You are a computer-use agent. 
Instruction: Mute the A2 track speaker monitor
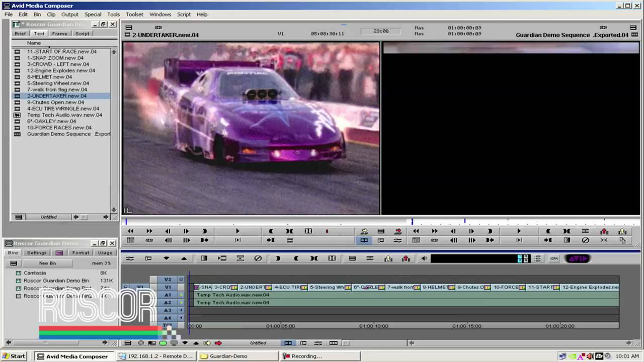coord(181,303)
